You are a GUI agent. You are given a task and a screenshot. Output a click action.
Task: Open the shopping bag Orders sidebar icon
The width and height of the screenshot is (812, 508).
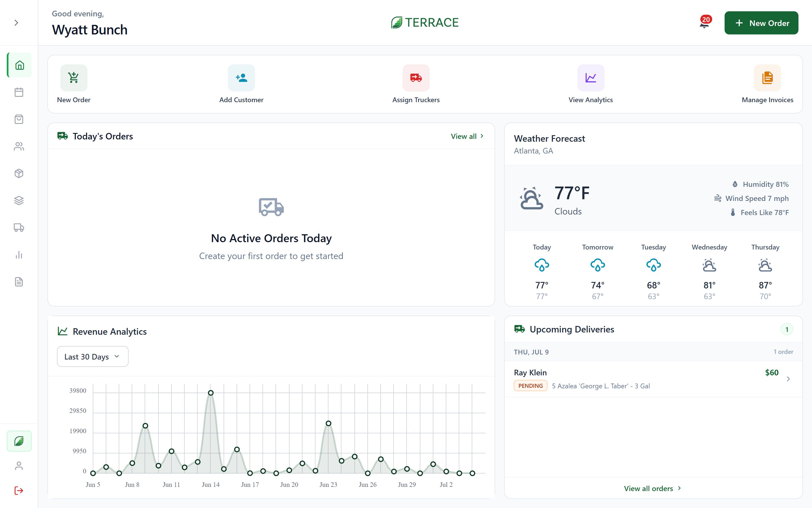[x=19, y=119]
